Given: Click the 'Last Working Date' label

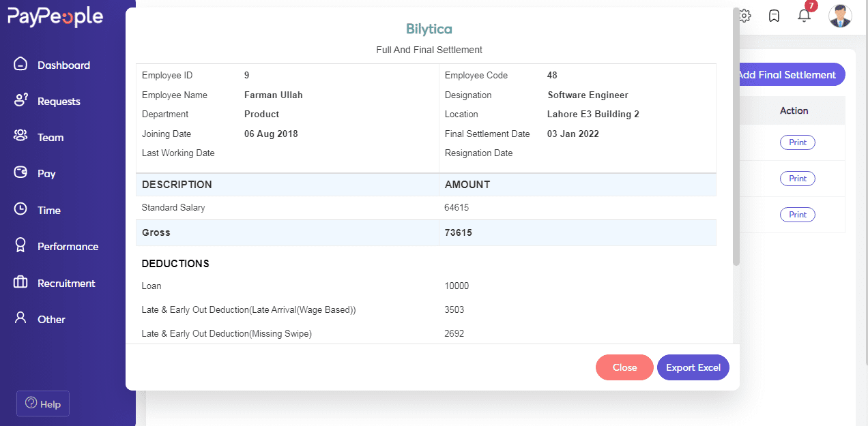Looking at the screenshot, I should click(178, 153).
